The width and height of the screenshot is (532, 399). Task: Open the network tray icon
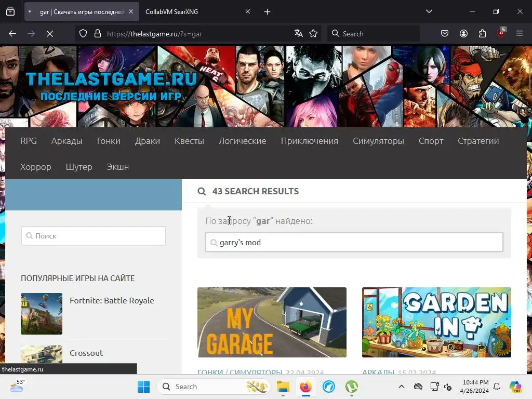coord(434,387)
